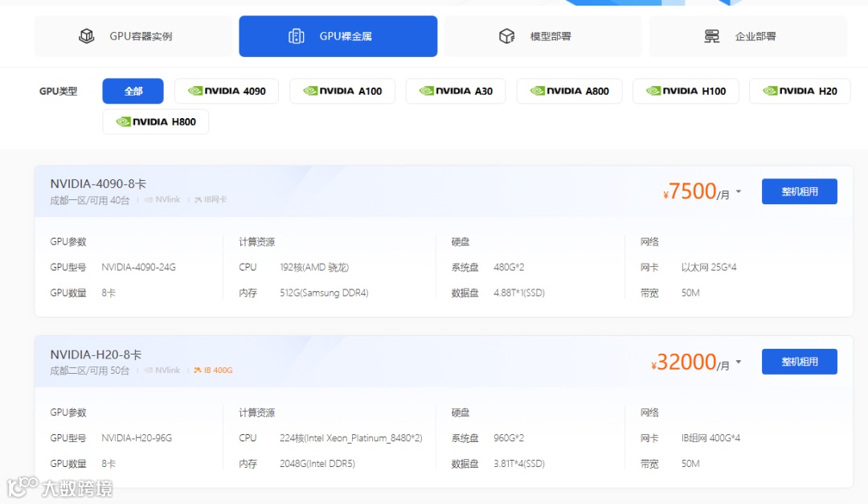Image resolution: width=868 pixels, height=504 pixels.
Task: Click the ¥7500 price text
Action: [690, 191]
